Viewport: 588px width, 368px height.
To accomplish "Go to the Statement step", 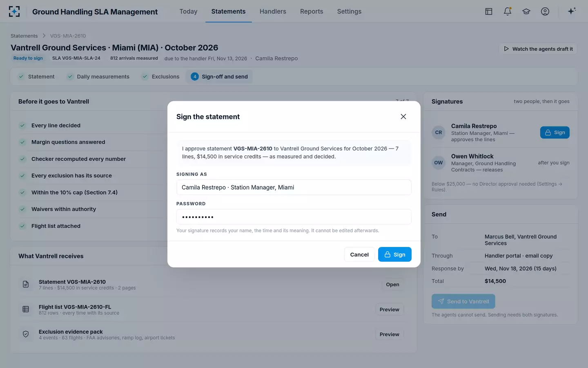I will pos(36,76).
